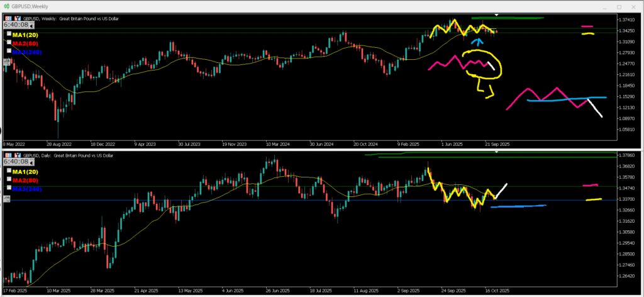Select the 6:40:08 timer on weekly chart
644x297 pixels.
[x=16, y=26]
